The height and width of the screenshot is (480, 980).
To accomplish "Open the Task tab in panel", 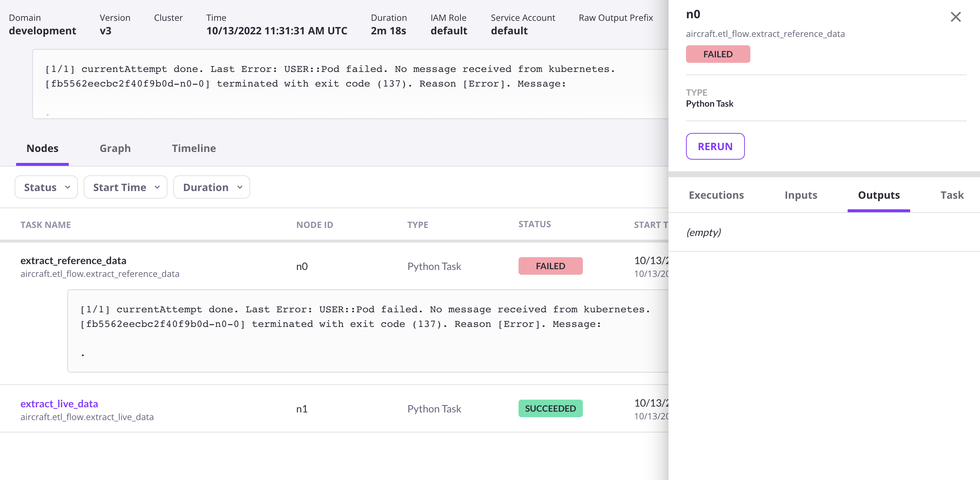I will (952, 195).
